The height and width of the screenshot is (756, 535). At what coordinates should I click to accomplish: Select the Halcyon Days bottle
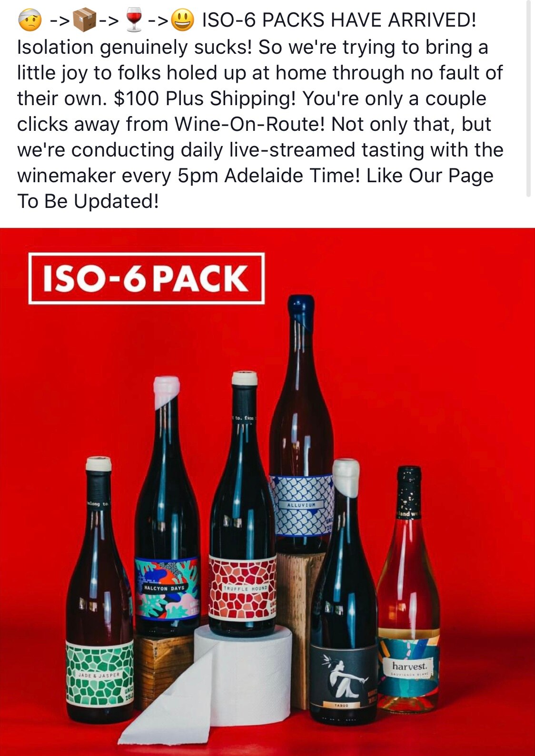point(167,507)
